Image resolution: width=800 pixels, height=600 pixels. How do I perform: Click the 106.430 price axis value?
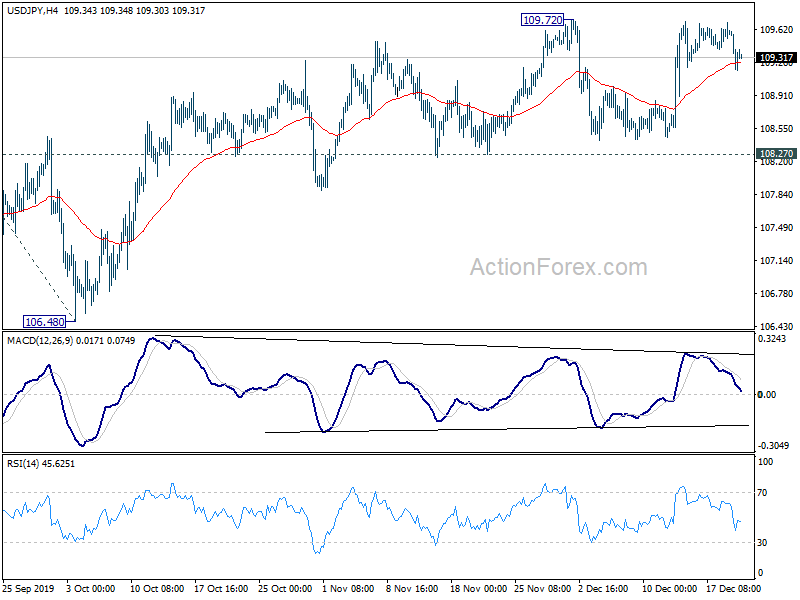777,326
